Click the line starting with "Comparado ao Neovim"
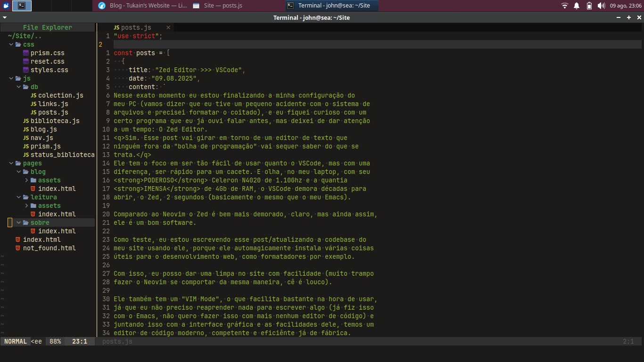This screenshot has height=362, width=644. tap(246, 214)
